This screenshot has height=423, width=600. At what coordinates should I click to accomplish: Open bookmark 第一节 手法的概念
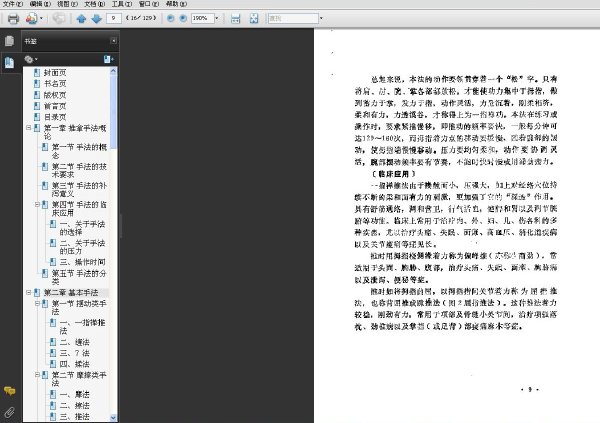79,151
